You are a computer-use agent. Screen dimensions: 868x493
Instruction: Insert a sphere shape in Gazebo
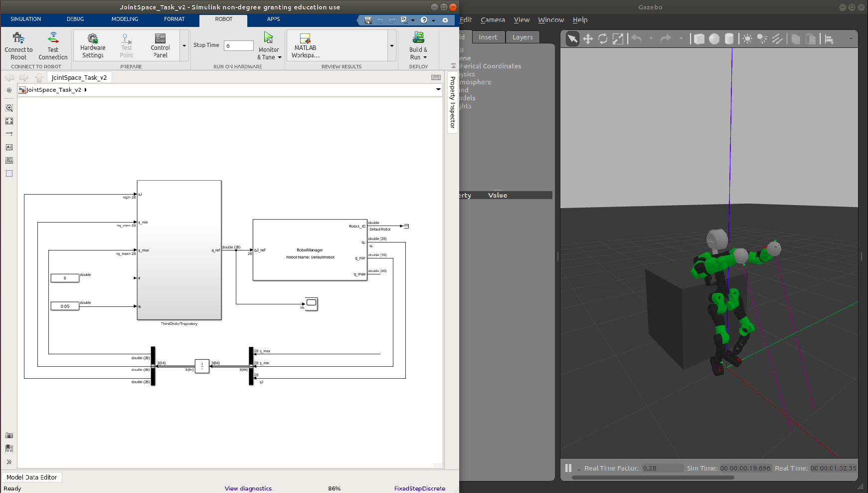(714, 39)
